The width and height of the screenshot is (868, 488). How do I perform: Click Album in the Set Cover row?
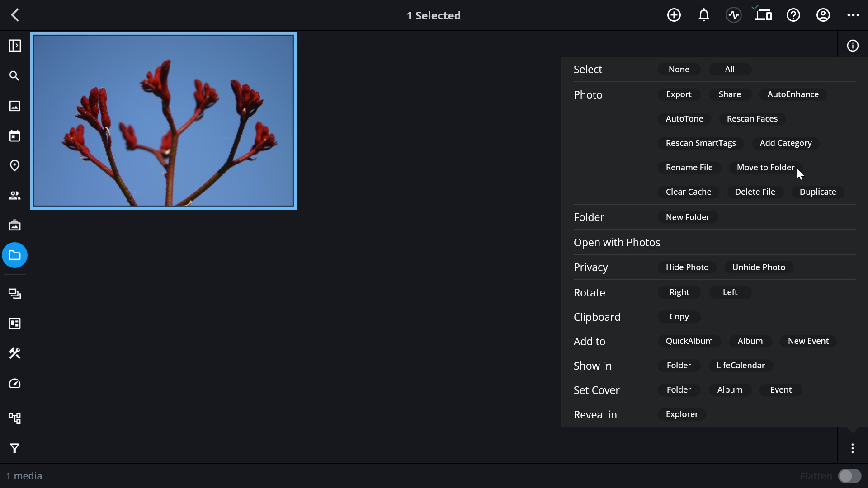tap(730, 389)
